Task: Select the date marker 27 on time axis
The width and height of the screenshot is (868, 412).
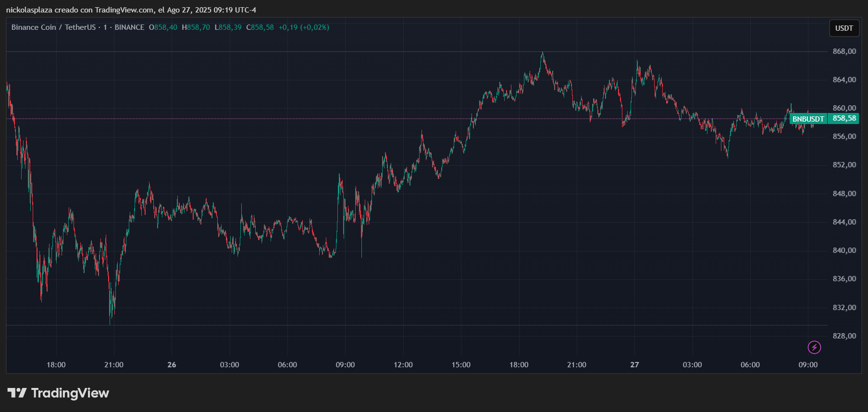Action: (x=634, y=365)
